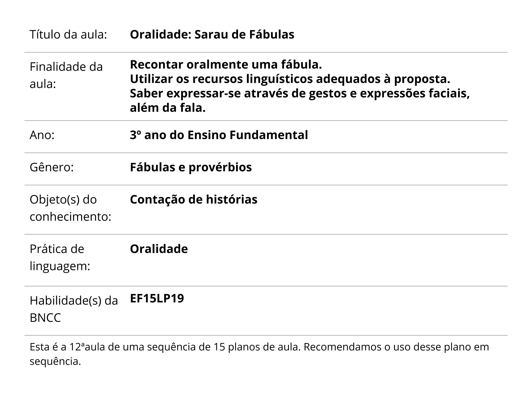
Task: Click the line about 'gestos e expressões faciais'
Action: [299, 94]
